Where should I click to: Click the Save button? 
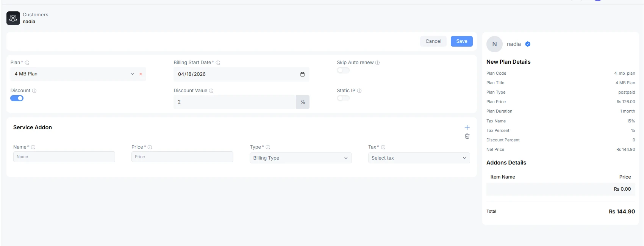(462, 41)
